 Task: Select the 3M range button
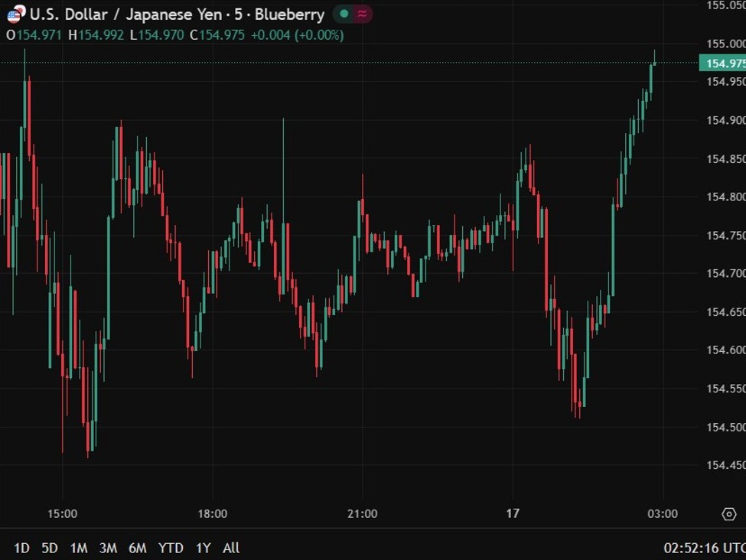[107, 548]
